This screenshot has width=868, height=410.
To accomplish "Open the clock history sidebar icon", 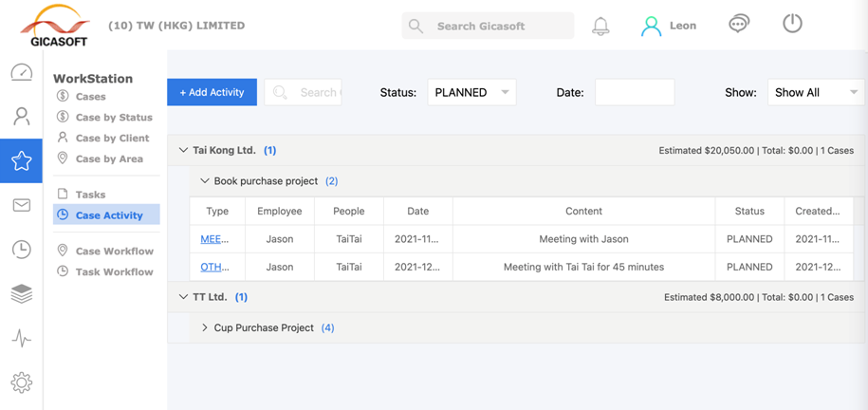I will 21,250.
